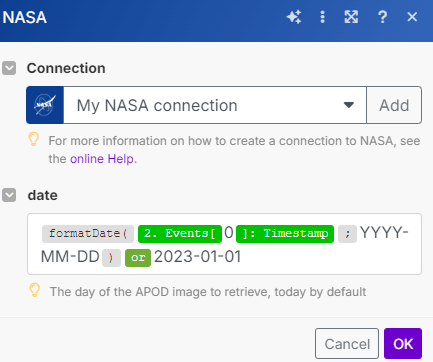Open the three-dot more options menu
This screenshot has height=362, width=433.
pyautogui.click(x=322, y=17)
